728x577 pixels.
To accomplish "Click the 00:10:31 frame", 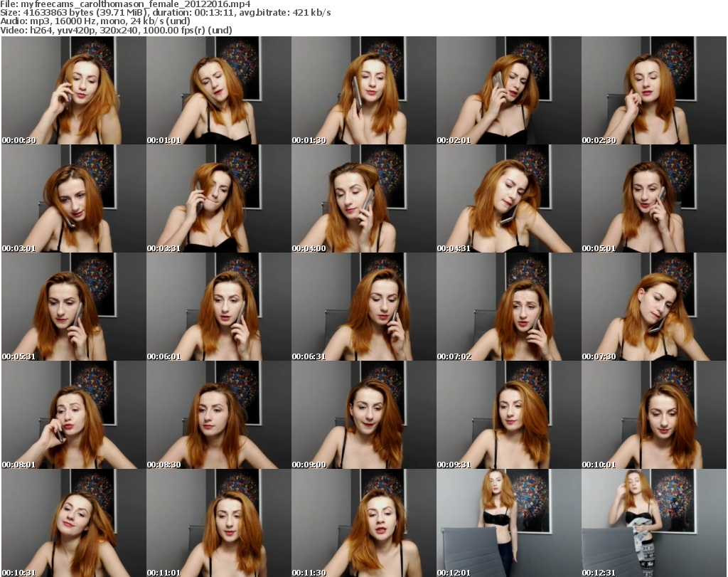I will tap(73, 523).
